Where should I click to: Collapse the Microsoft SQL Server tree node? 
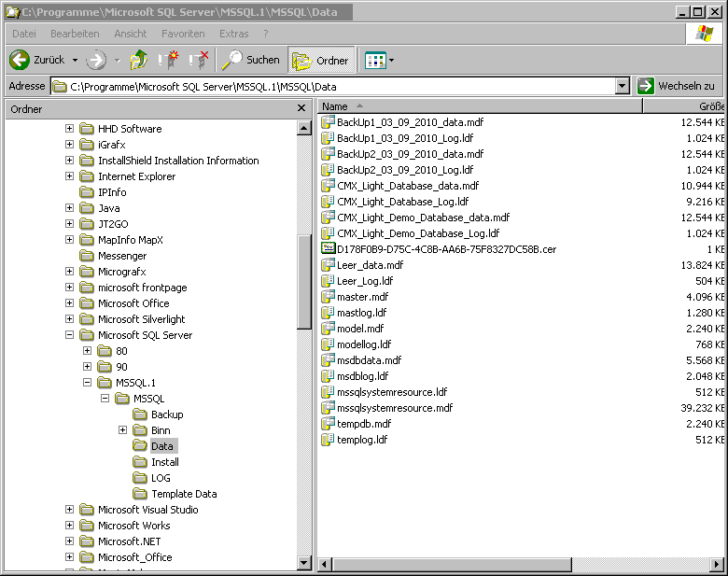(x=70, y=335)
